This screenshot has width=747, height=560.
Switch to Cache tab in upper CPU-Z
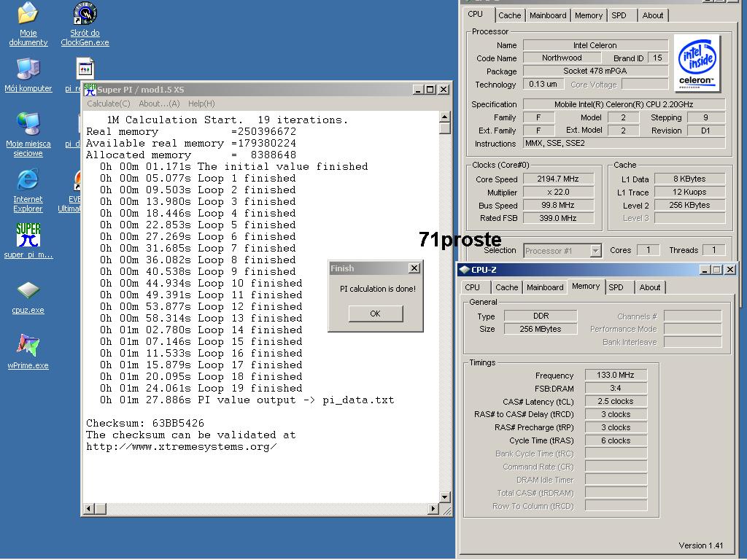(510, 15)
